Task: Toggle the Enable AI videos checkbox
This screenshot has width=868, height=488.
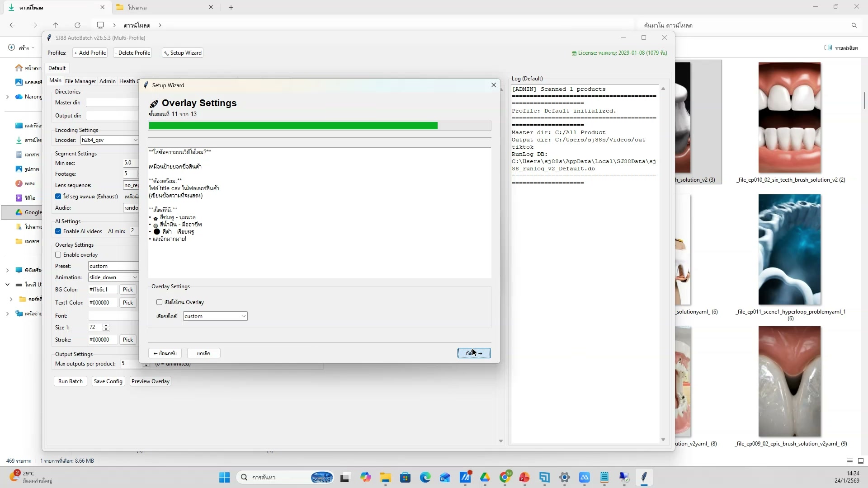Action: (x=58, y=231)
